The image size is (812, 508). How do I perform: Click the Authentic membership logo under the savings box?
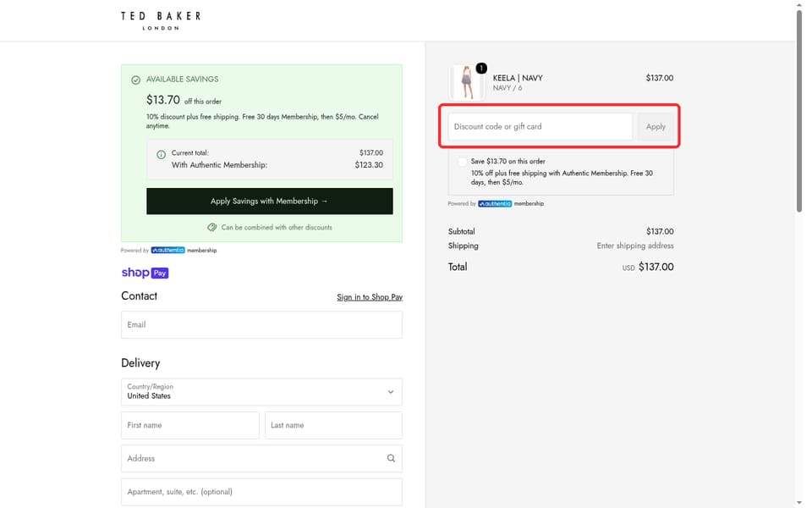point(167,250)
